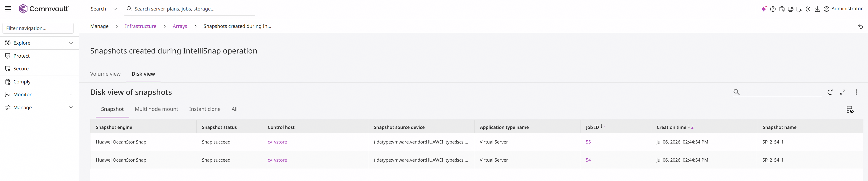
Task: Click the table view eye icon
Action: pos(850,109)
